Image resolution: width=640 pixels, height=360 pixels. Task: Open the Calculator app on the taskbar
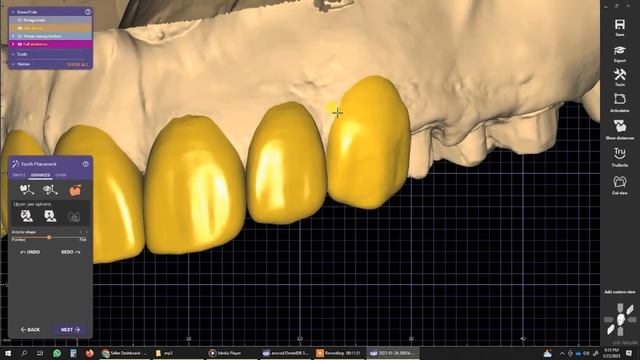[x=73, y=353]
